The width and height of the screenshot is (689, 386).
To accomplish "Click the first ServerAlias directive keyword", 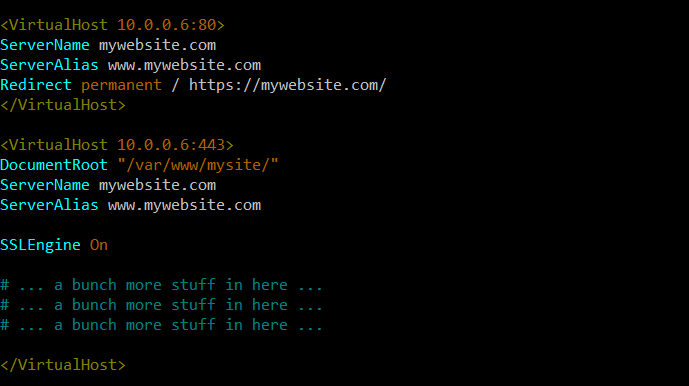I will (x=49, y=65).
